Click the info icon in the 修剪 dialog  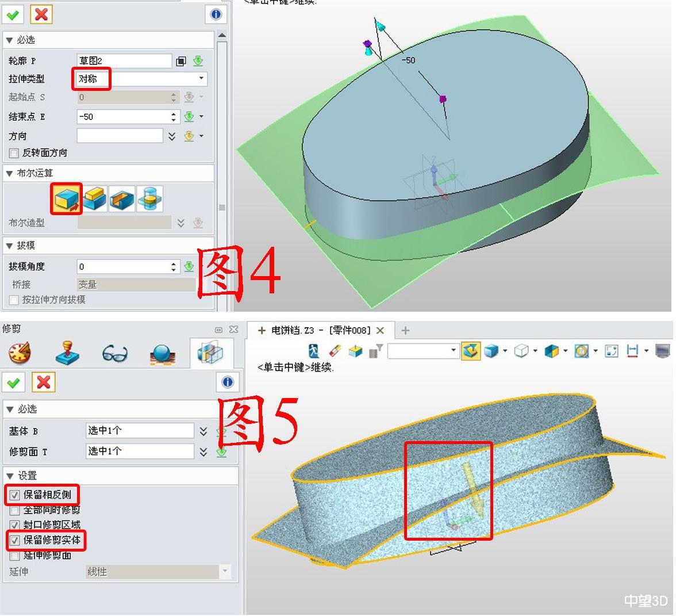coord(228,382)
